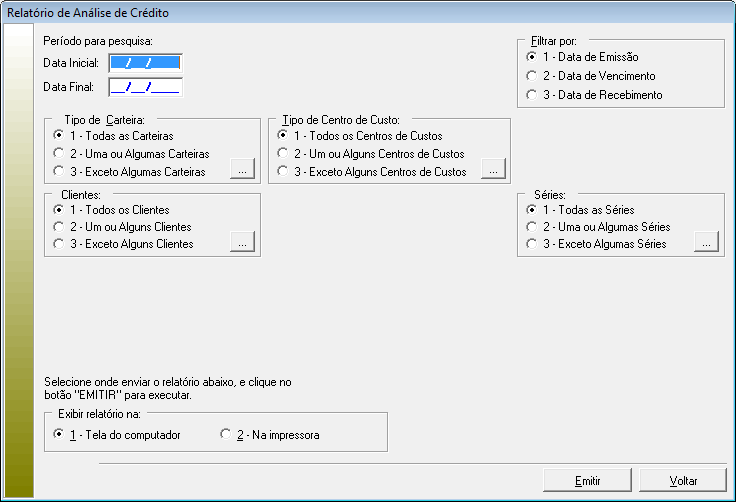This screenshot has width=736, height=502.
Task: Click the Data Inicial date field
Action: coord(145,63)
